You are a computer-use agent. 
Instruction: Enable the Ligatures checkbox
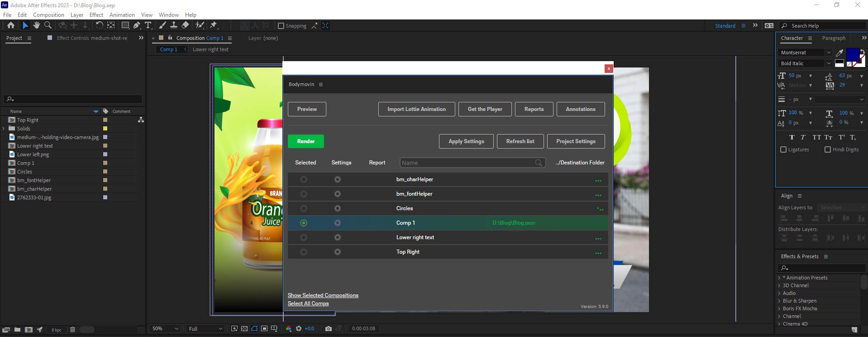(x=783, y=149)
